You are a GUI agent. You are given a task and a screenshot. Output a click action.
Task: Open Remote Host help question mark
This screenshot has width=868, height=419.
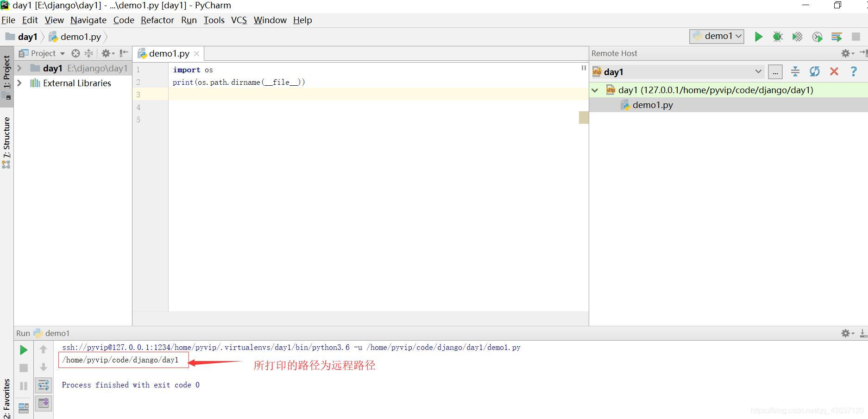(854, 71)
